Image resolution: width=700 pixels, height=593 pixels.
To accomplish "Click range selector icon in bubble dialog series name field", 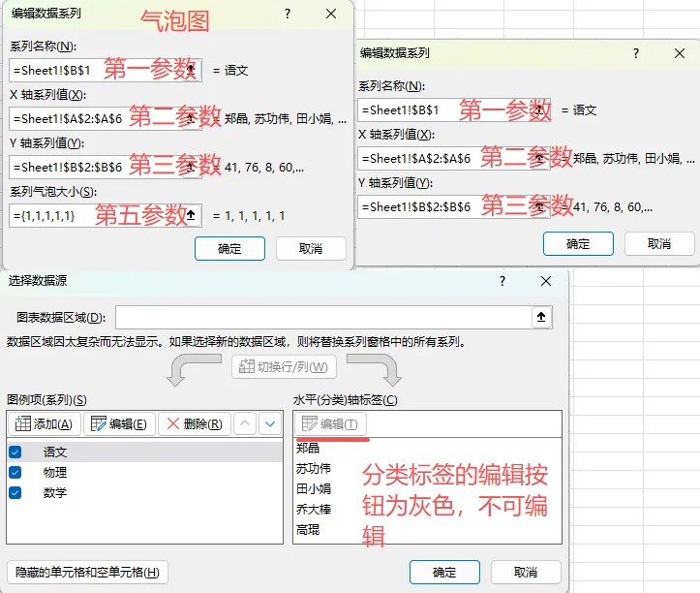I will click(191, 70).
